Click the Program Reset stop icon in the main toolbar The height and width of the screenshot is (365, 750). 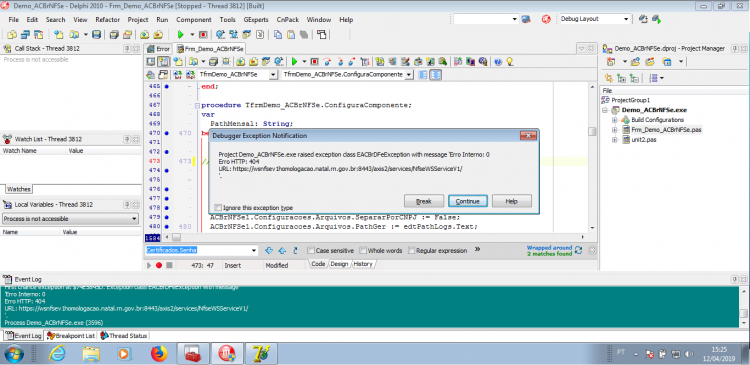pos(203,34)
